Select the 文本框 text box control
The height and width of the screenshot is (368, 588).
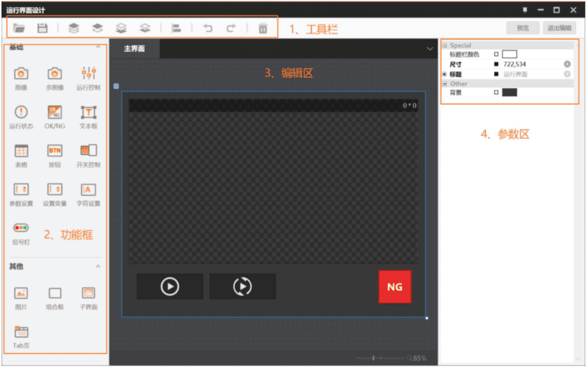pyautogui.click(x=89, y=117)
